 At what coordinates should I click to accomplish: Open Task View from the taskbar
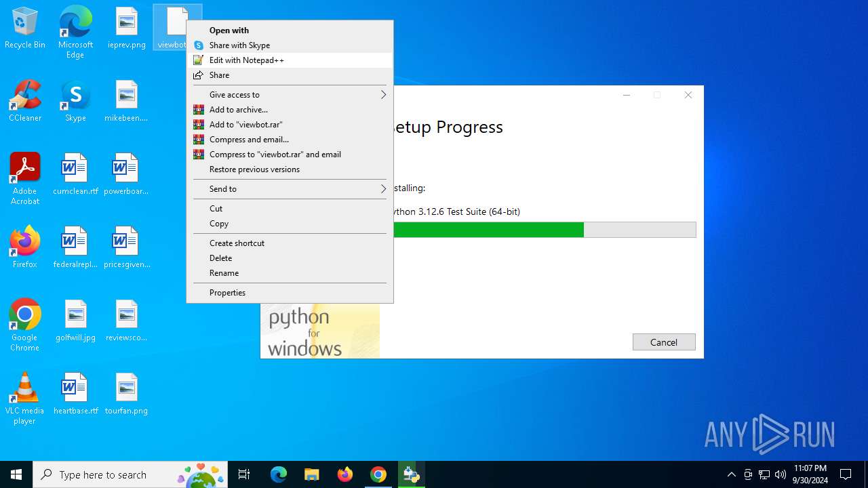244,474
